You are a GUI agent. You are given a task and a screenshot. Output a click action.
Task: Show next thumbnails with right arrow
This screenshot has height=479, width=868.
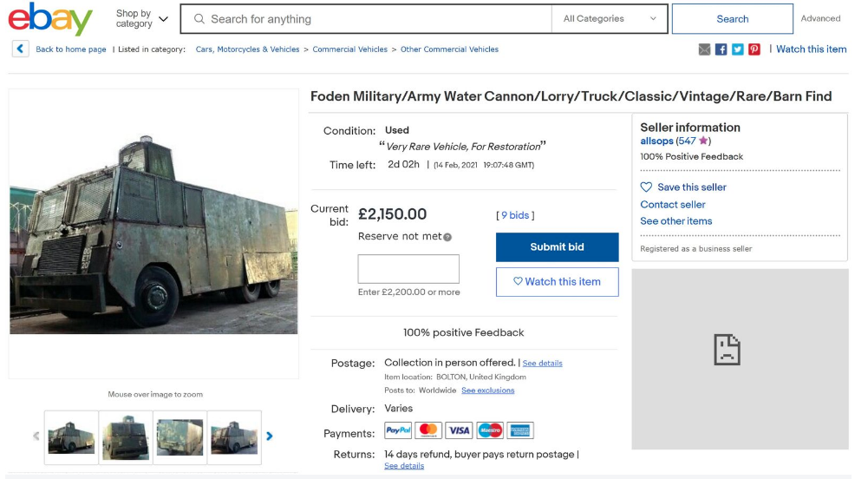click(x=270, y=436)
